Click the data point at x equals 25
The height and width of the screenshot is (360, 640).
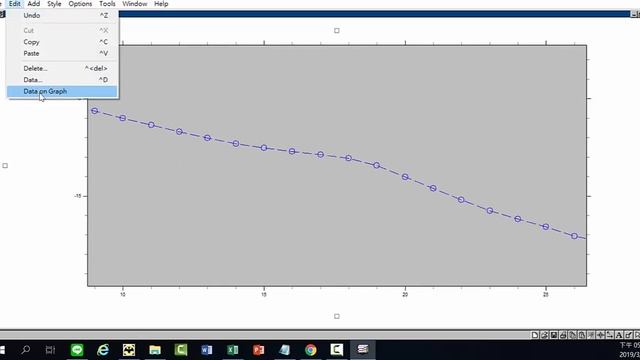[x=546, y=227]
